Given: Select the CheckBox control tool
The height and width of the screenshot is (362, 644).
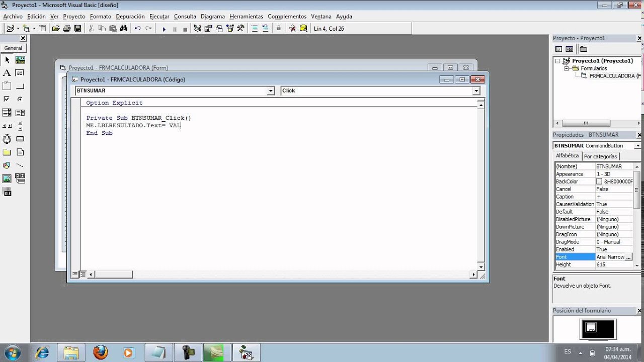Looking at the screenshot, I should (x=7, y=99).
